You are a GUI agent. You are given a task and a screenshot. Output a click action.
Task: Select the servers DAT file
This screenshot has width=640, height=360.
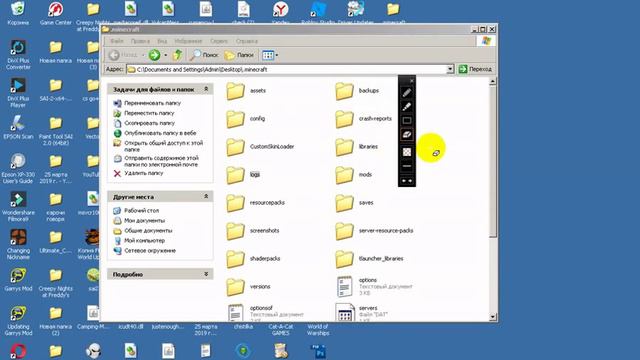click(x=362, y=313)
